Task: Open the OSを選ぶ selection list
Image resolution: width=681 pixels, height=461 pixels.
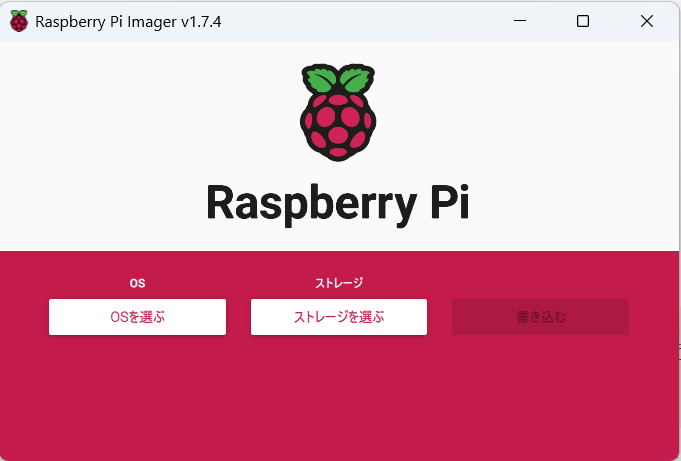Action: (137, 317)
